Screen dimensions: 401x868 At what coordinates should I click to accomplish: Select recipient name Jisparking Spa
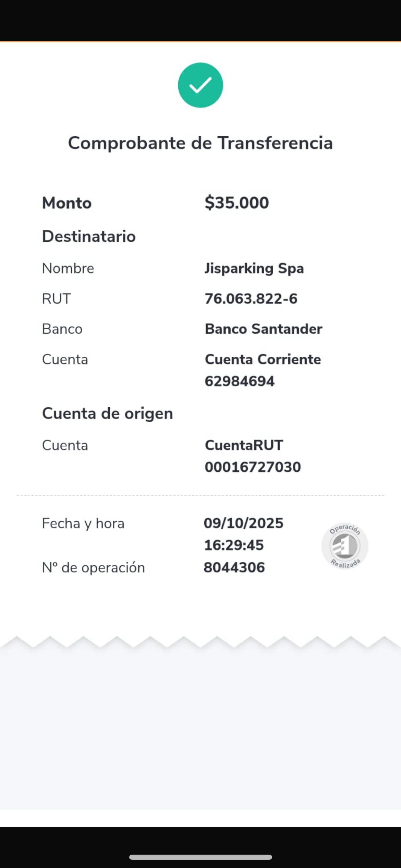pyautogui.click(x=254, y=268)
